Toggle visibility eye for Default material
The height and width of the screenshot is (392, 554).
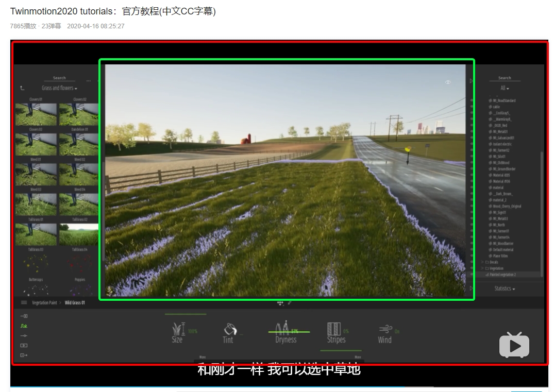472,250
